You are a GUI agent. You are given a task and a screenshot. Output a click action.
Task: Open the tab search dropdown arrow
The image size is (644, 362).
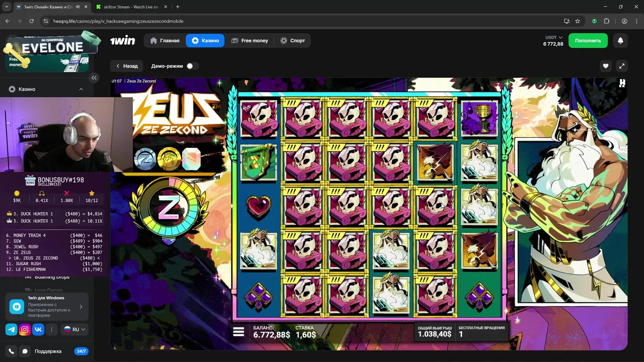point(7,7)
